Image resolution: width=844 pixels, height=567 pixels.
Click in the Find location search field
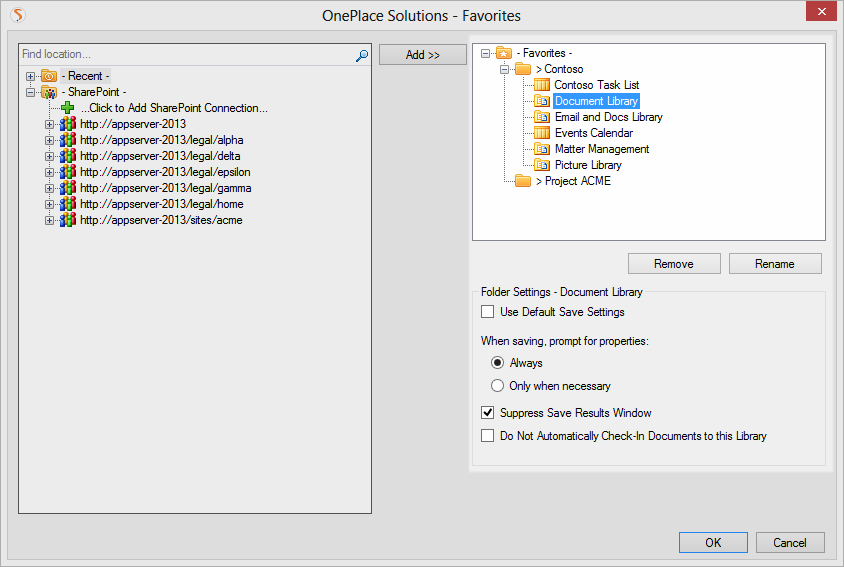[185, 54]
